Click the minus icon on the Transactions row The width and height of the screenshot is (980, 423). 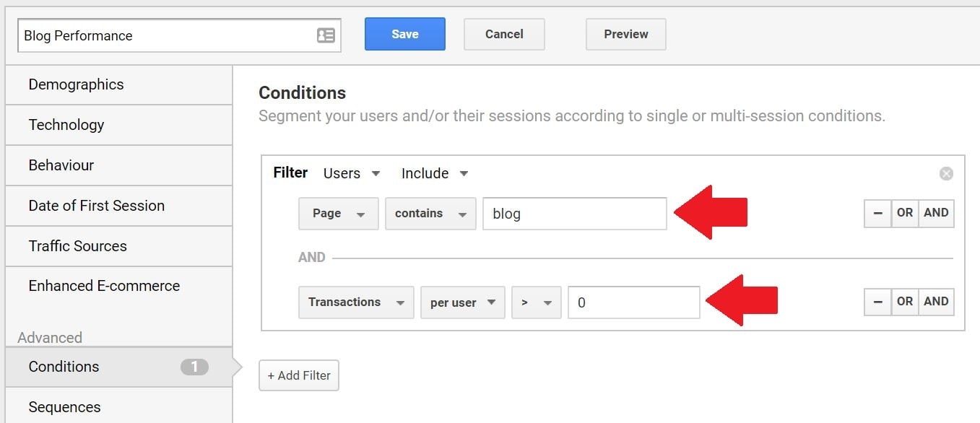click(x=877, y=302)
